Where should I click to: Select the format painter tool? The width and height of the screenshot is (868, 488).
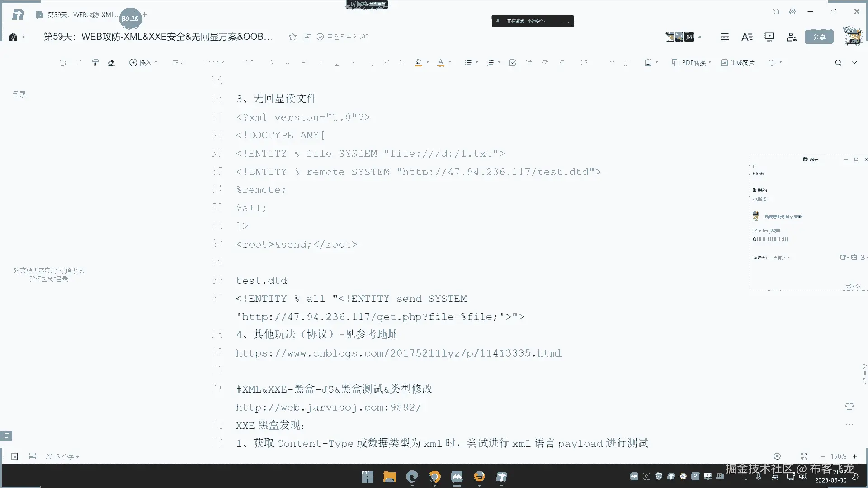95,63
